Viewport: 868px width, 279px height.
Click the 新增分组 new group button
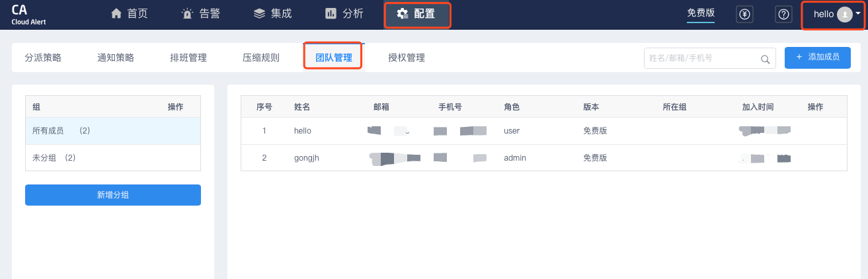[x=113, y=195]
